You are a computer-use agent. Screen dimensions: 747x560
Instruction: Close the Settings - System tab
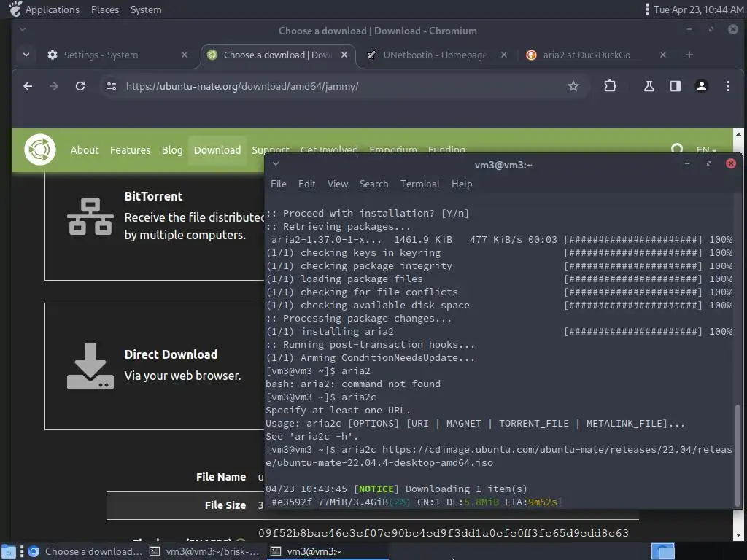coord(185,55)
